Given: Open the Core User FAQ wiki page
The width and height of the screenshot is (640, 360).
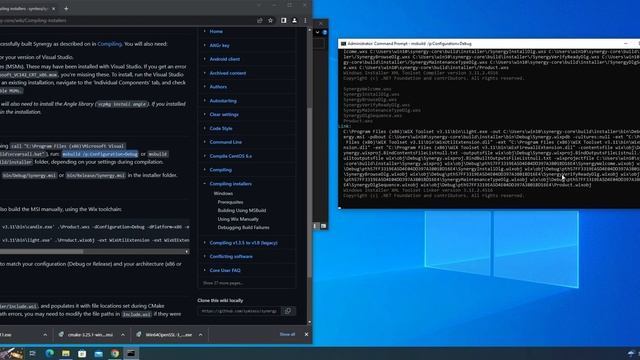Looking at the screenshot, I should 225,270.
